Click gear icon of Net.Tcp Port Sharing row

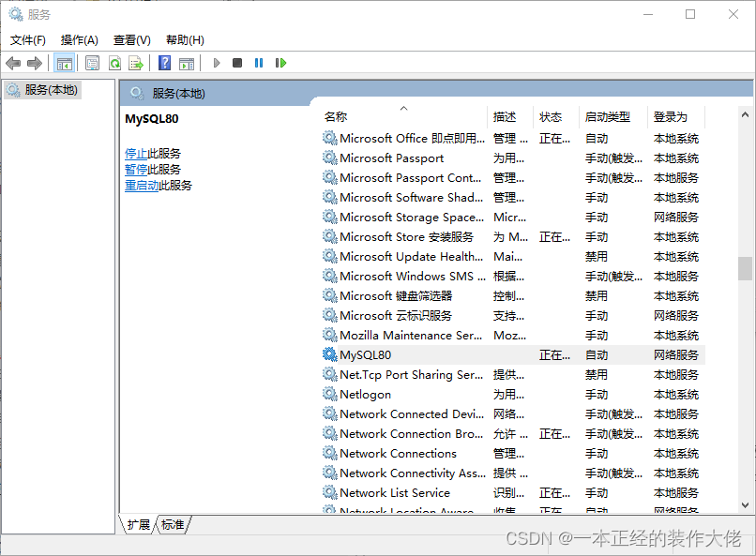click(x=330, y=374)
